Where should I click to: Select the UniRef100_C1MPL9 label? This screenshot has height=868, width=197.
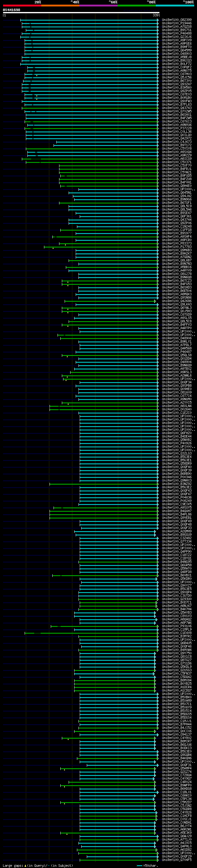(x=177, y=629)
